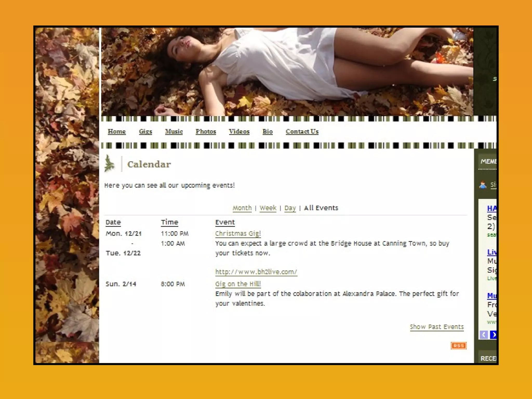Go to the Music page
532x399 pixels.
click(174, 131)
